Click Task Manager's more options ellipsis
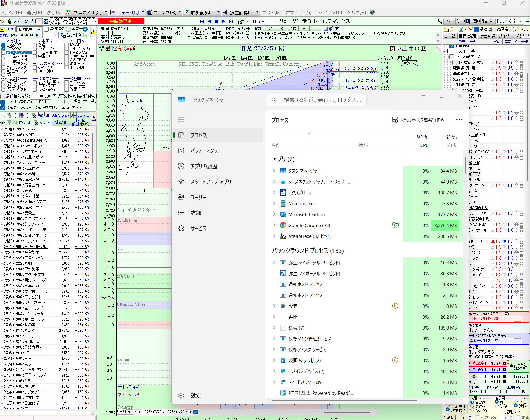This screenshot has height=420, width=530. [459, 120]
